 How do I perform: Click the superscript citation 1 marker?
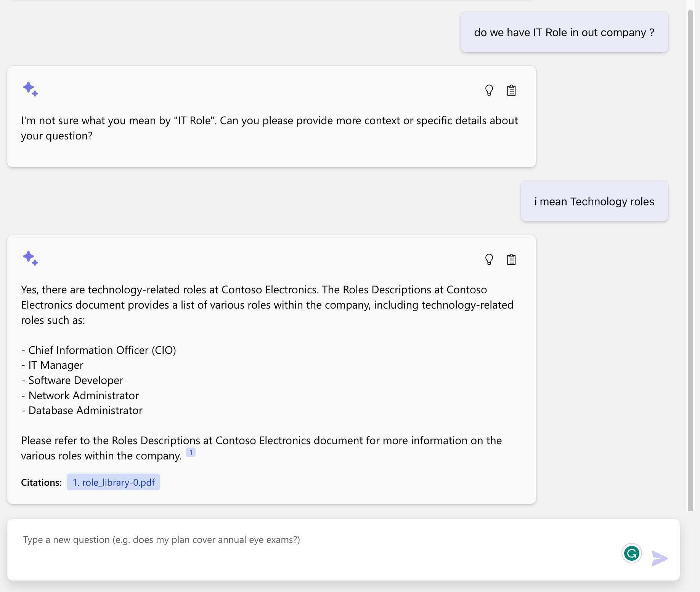(x=191, y=452)
